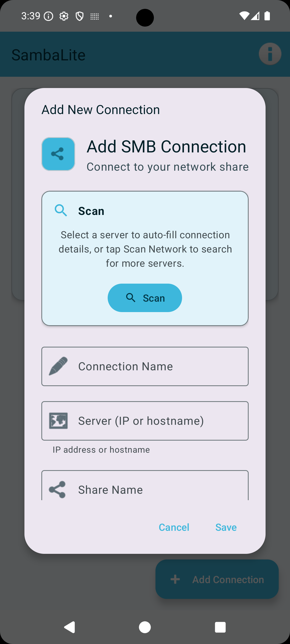Tap the settings gear in status bar
Viewport: 290px width, 644px height.
click(x=64, y=16)
